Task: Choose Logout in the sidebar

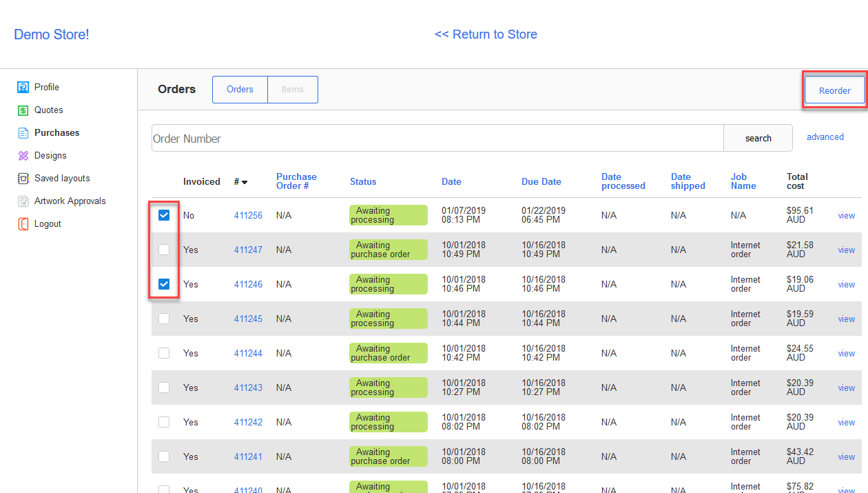Action: point(48,223)
